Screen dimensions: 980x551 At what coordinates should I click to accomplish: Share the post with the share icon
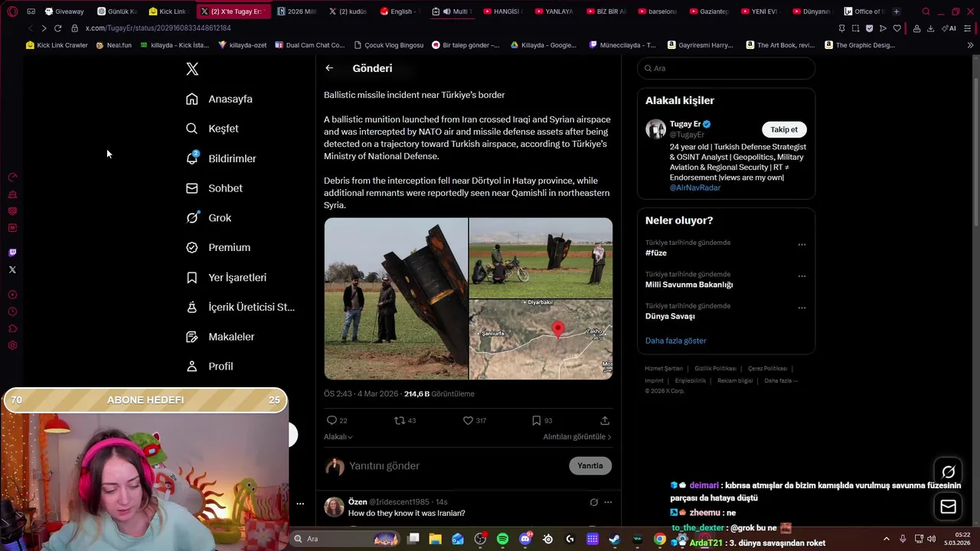[605, 420]
